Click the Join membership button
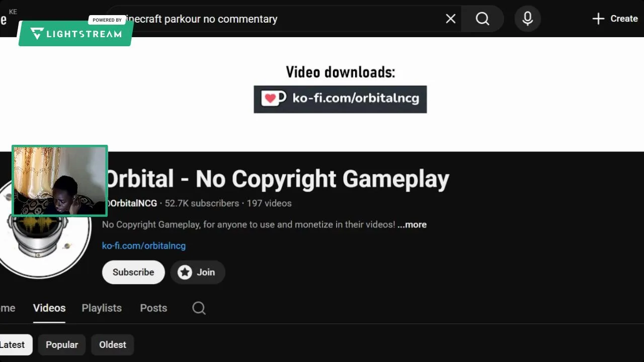 click(x=197, y=272)
